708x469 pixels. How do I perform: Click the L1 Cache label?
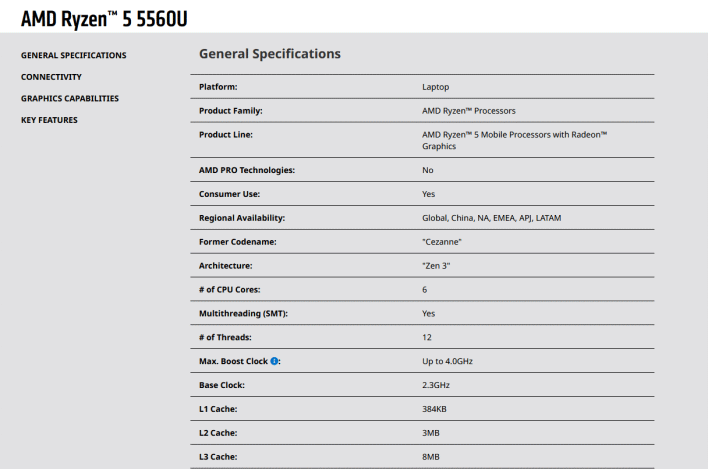point(218,409)
